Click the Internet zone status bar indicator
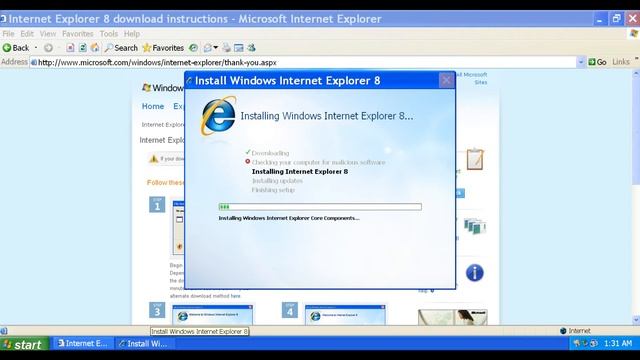 [x=575, y=331]
